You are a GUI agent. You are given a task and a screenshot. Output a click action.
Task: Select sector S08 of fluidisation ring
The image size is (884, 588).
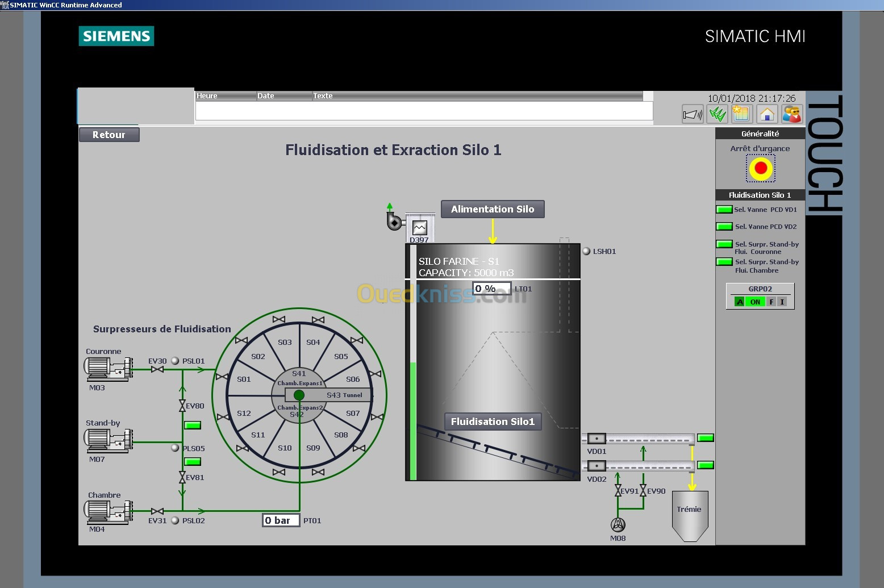(341, 435)
